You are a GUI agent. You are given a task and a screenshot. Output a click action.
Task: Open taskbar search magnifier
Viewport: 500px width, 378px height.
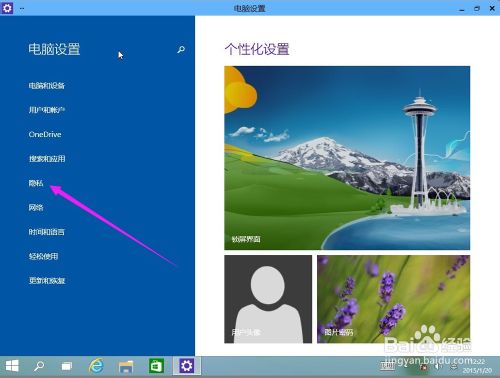pos(39,366)
